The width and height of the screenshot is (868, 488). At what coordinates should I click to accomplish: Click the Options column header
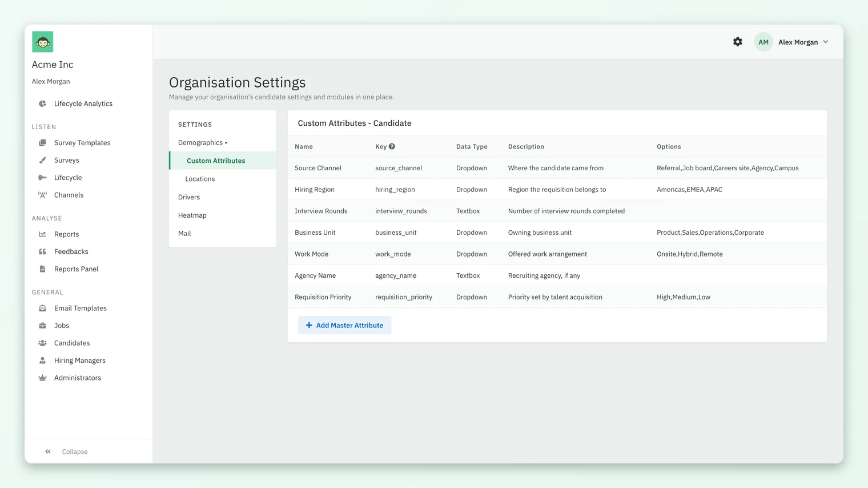tap(669, 146)
